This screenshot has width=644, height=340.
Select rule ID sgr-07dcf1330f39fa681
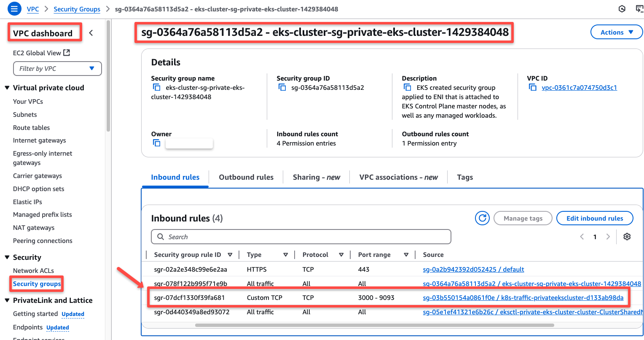189,297
